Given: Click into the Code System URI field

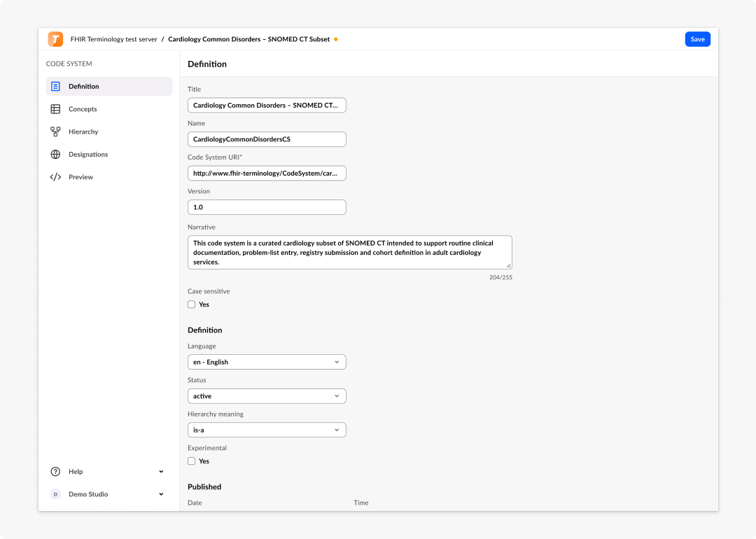Looking at the screenshot, I should [x=267, y=173].
